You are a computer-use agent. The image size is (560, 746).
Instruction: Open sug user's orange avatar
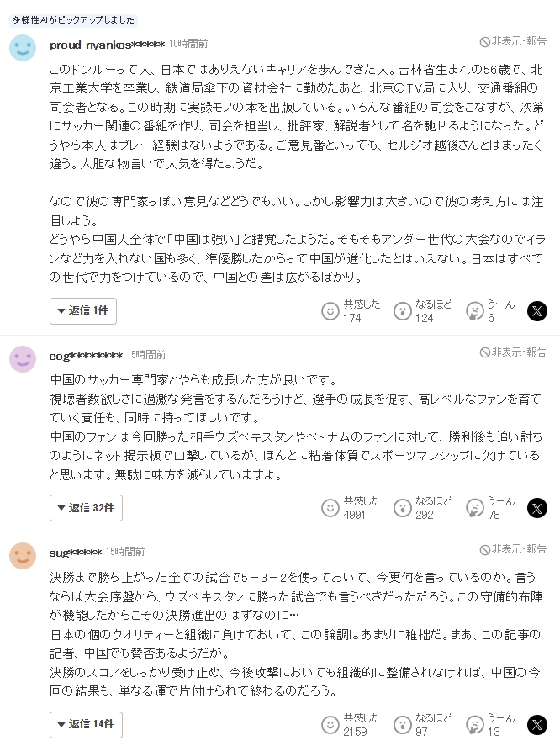pyautogui.click(x=23, y=556)
